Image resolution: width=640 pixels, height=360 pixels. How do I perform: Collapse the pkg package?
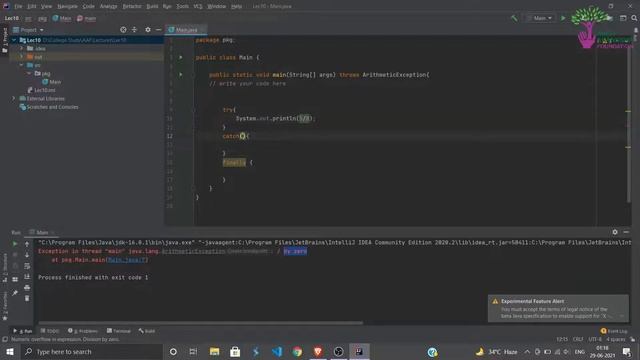[x=29, y=73]
